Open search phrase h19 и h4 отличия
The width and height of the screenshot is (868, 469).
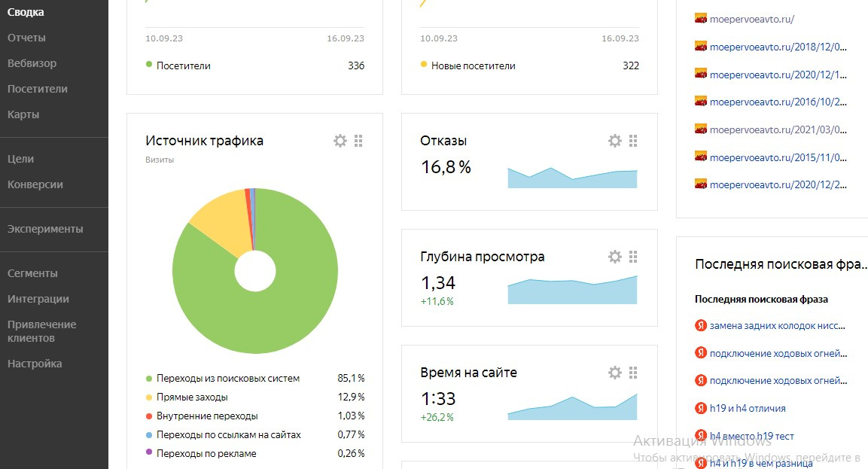(748, 408)
